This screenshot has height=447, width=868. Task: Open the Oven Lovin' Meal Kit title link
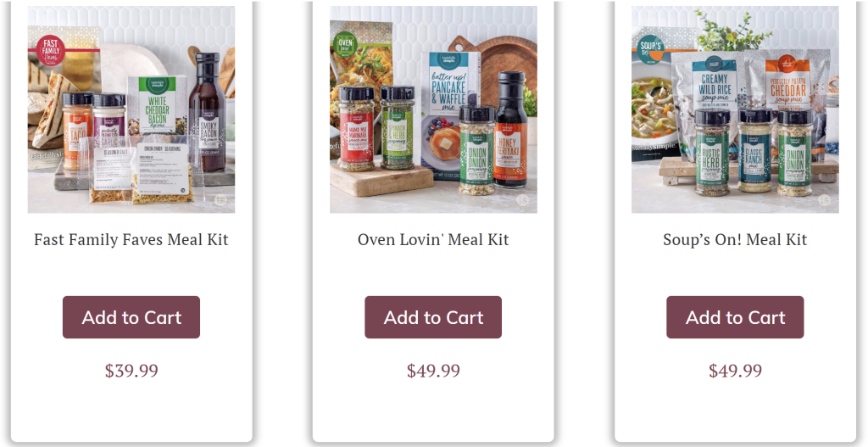click(x=433, y=240)
